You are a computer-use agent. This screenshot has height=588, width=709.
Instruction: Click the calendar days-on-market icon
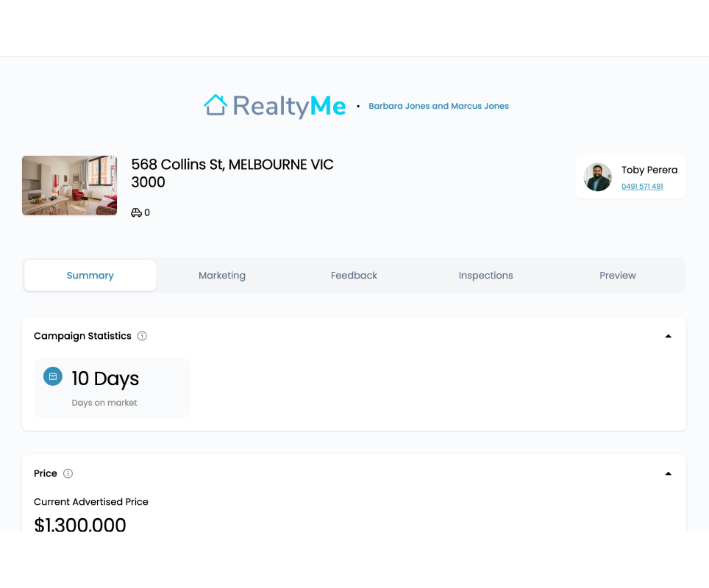[x=53, y=376]
